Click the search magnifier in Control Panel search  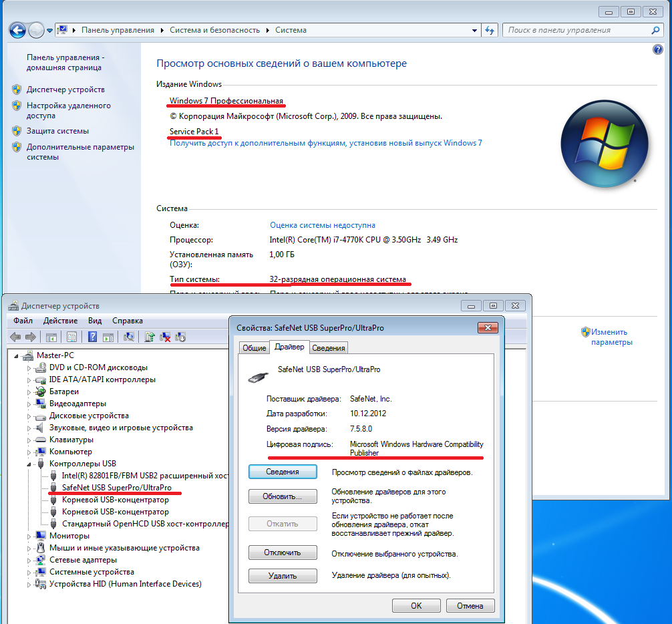coord(655,30)
